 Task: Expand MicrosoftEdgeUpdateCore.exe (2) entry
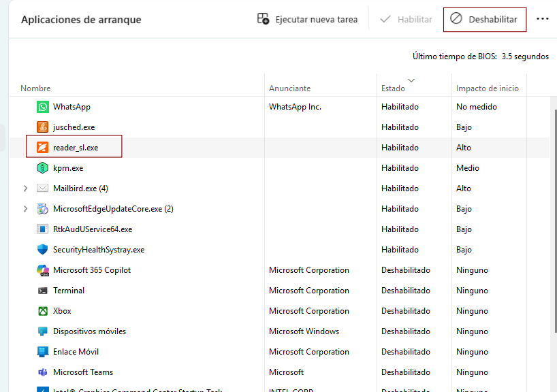click(x=25, y=208)
